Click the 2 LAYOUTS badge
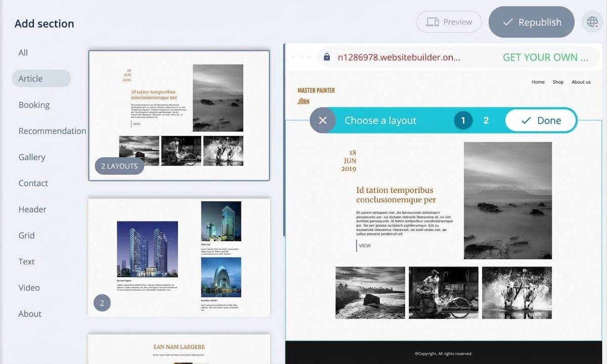Screen dimensions: 607x364 (119, 166)
